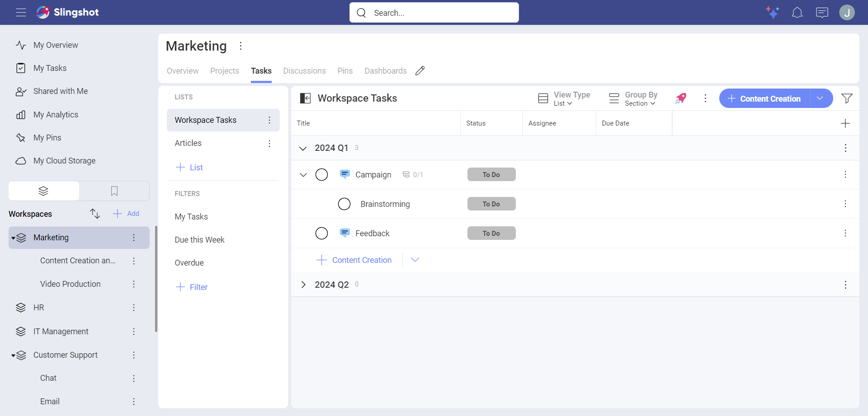The image size is (868, 416).
Task: Switch to bookmarks tab icon
Action: (114, 191)
